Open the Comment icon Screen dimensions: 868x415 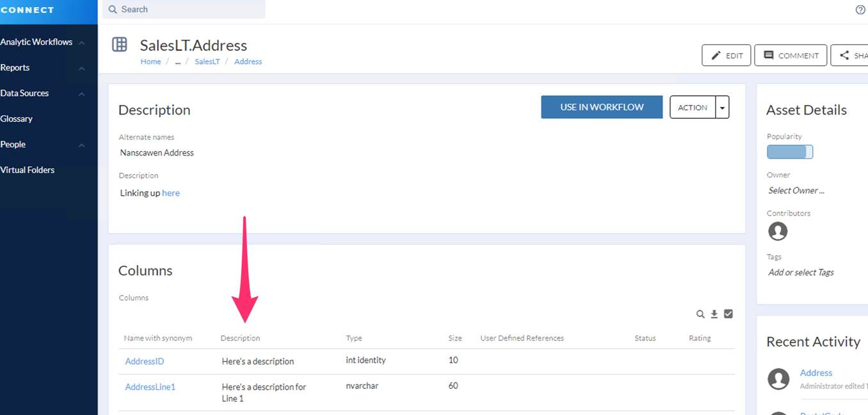(x=768, y=55)
